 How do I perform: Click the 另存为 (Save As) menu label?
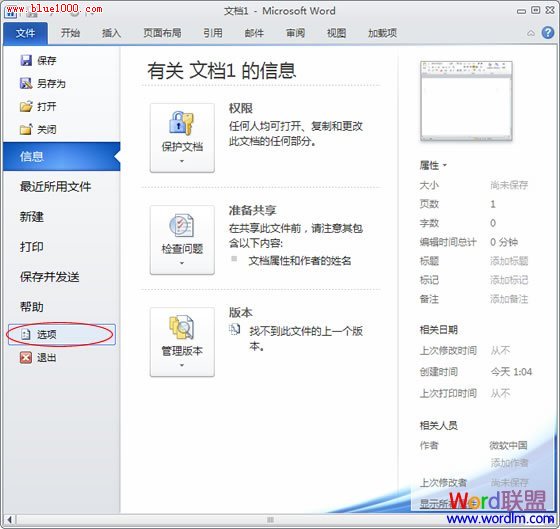click(x=51, y=84)
